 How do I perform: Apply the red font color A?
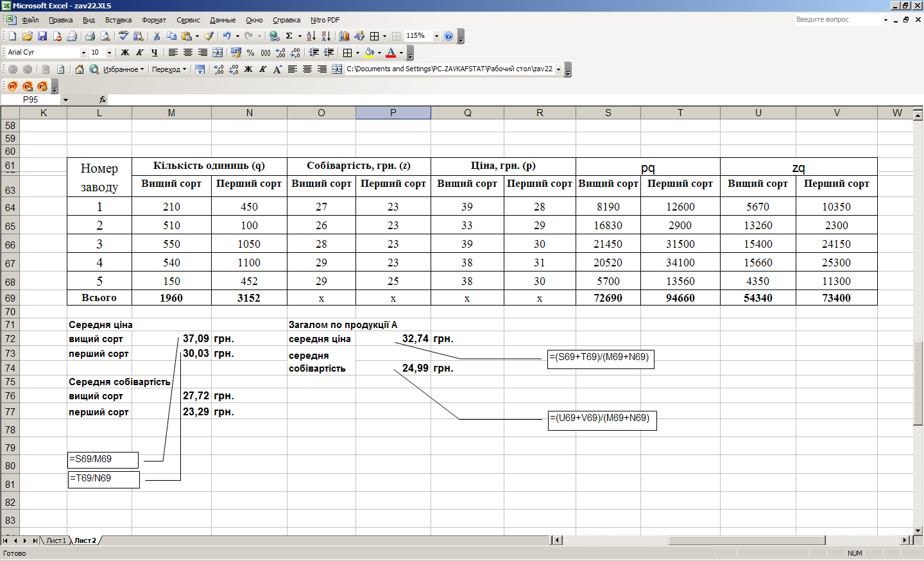click(x=391, y=53)
